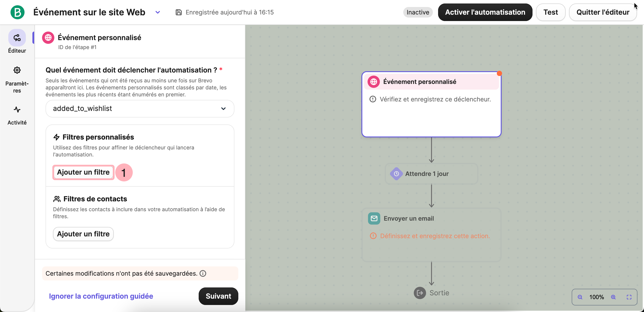Open the Activité sidebar icon
Screen dimensions: 644x312
click(17, 110)
